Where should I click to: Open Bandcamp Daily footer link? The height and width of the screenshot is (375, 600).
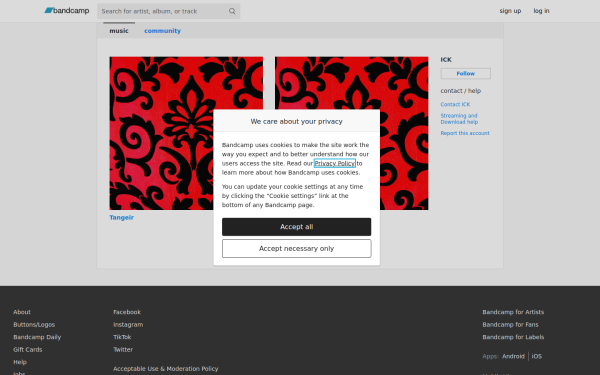(37, 337)
